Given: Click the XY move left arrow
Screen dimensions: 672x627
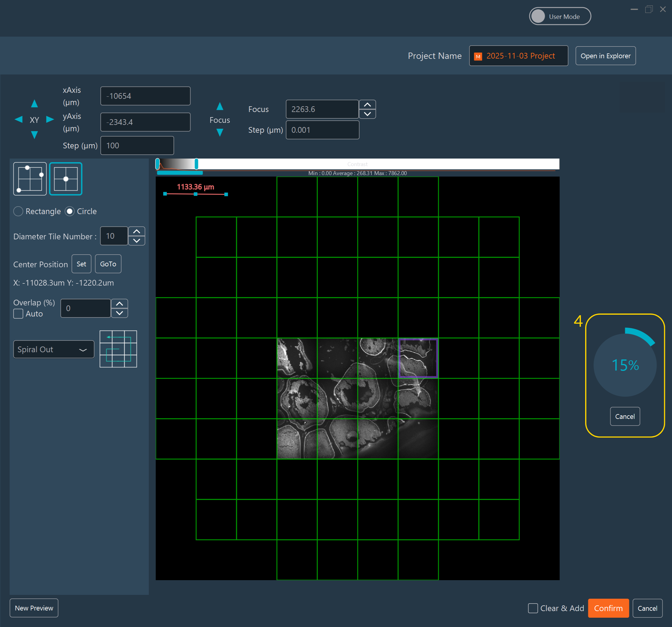Looking at the screenshot, I should pos(19,119).
